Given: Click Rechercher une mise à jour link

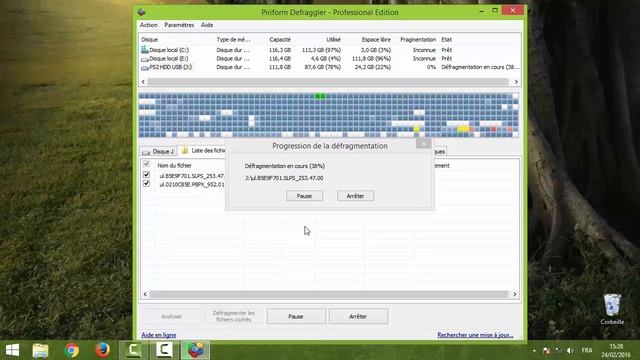Looking at the screenshot, I should [x=475, y=335].
